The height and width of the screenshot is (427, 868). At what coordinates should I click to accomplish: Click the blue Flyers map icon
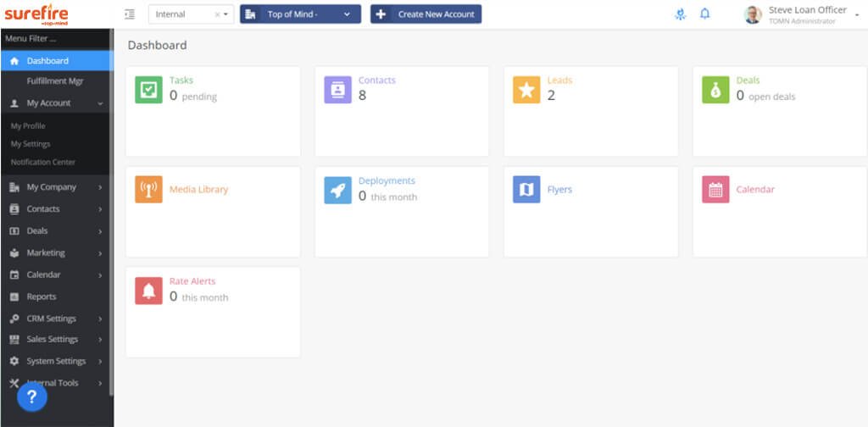(x=526, y=190)
